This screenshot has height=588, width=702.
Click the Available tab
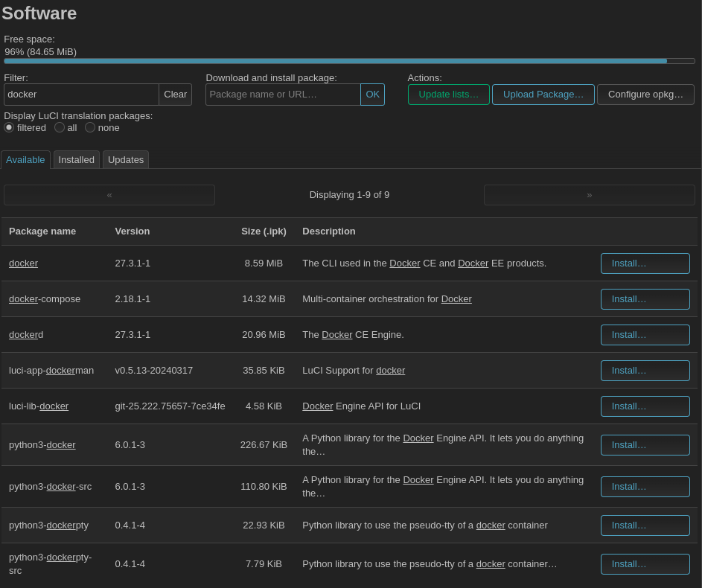pyautogui.click(x=25, y=159)
